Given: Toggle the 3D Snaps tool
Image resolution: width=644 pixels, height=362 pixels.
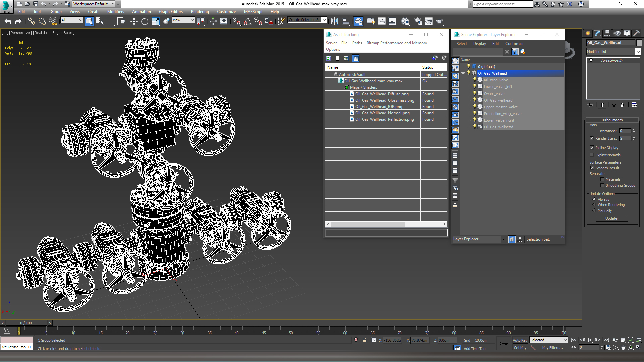Looking at the screenshot, I should coord(236,21).
